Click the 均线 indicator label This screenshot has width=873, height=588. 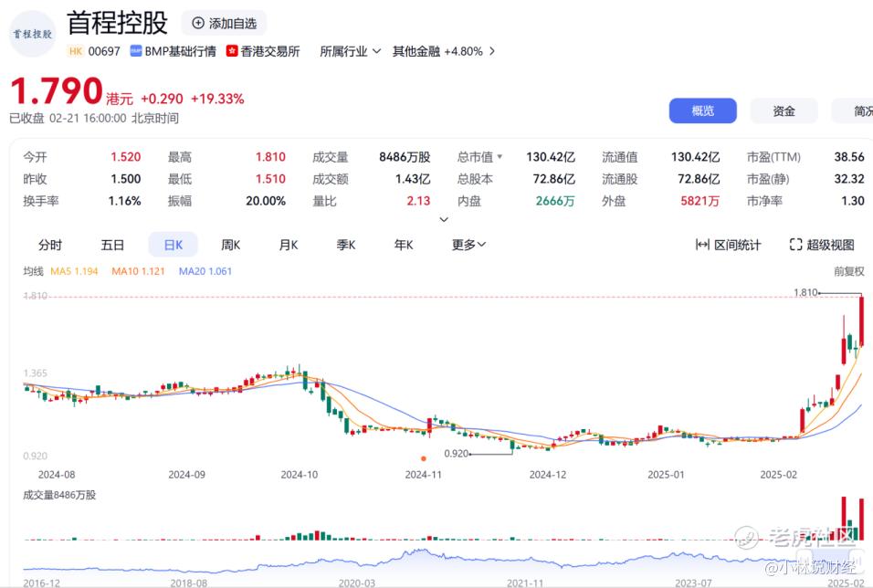pos(34,271)
